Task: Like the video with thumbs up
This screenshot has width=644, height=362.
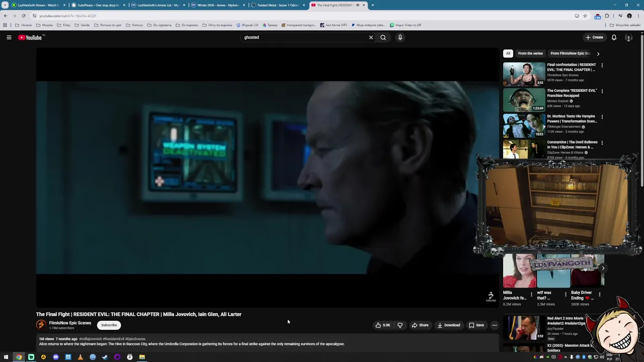Action: 383,325
